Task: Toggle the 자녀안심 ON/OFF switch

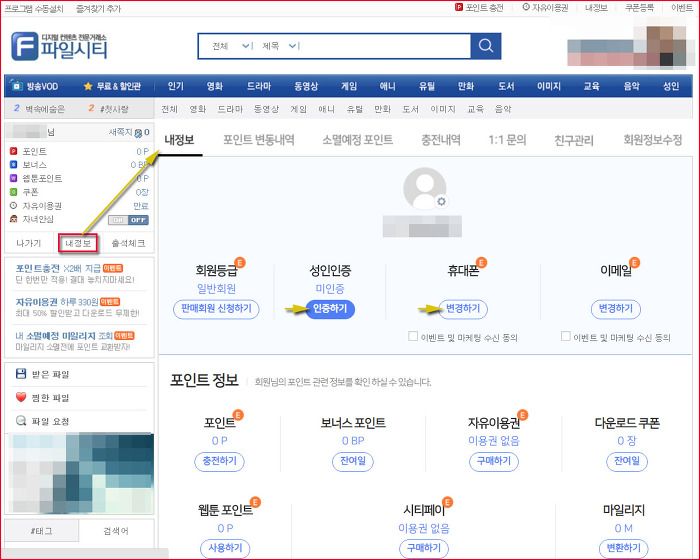Action: (129, 220)
